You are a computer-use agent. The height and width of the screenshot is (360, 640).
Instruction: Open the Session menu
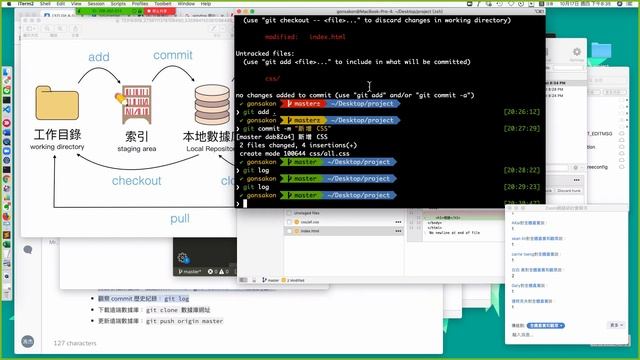point(96,3)
